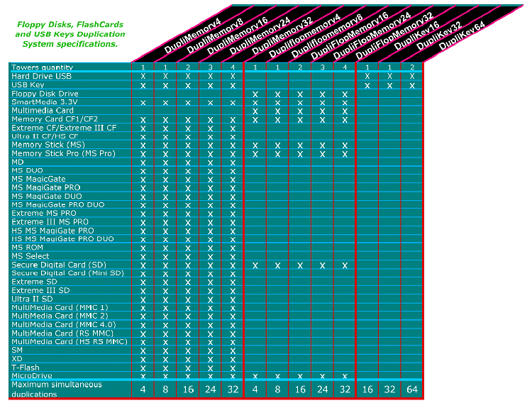
Task: Click the 'SM' row label
Action: point(16,350)
